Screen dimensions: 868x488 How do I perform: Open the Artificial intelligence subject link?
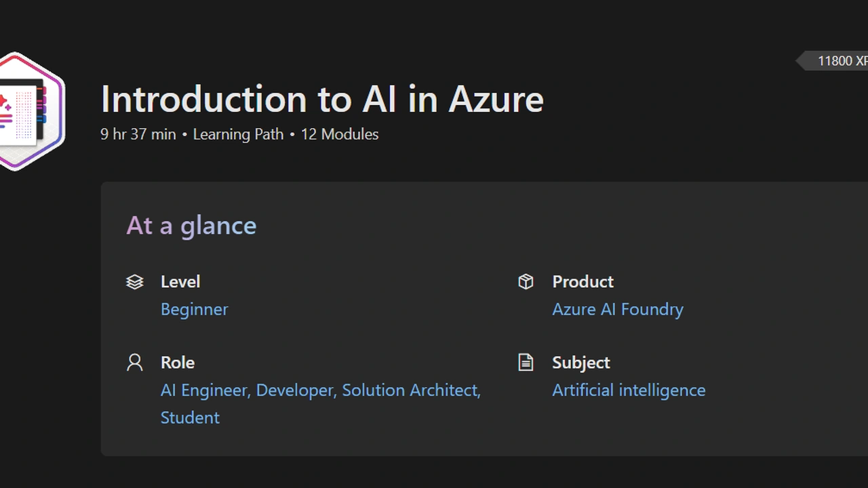click(x=628, y=390)
